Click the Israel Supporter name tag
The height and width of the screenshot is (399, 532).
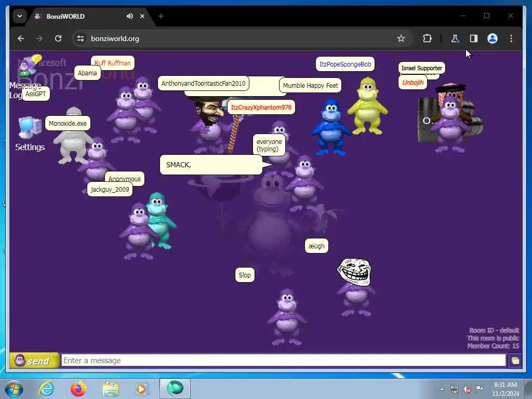pos(422,68)
